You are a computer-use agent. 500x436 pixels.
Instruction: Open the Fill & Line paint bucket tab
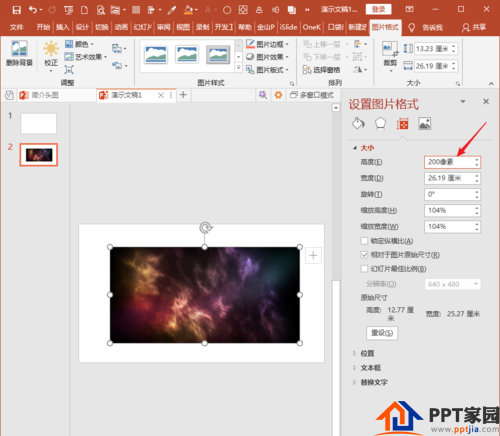coord(358,124)
